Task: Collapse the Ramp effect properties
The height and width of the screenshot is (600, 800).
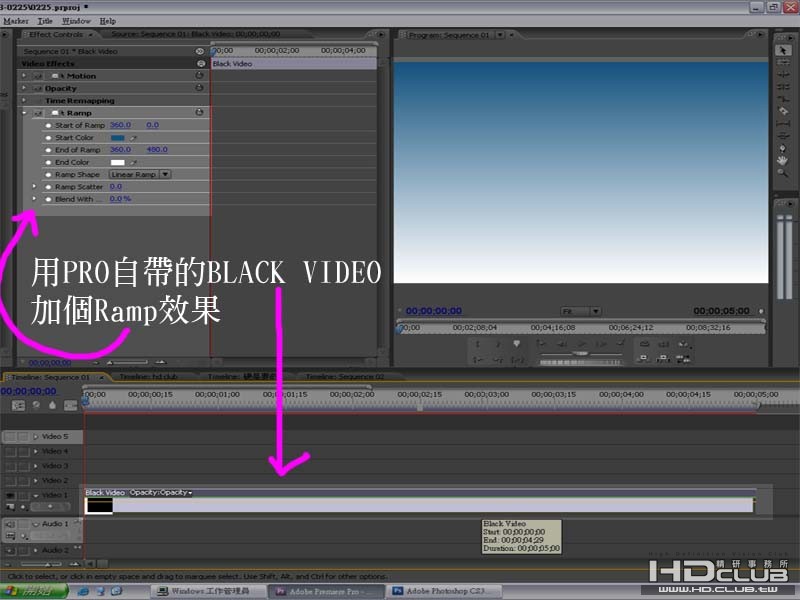Action: [x=24, y=112]
